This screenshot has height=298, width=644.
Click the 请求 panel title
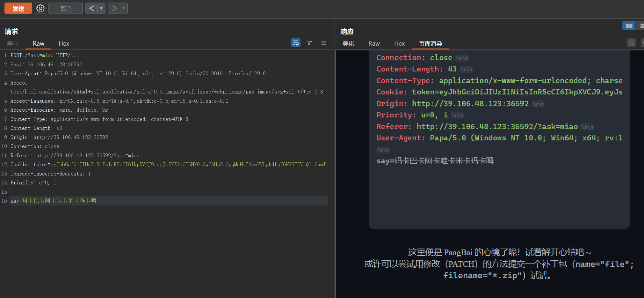[11, 31]
